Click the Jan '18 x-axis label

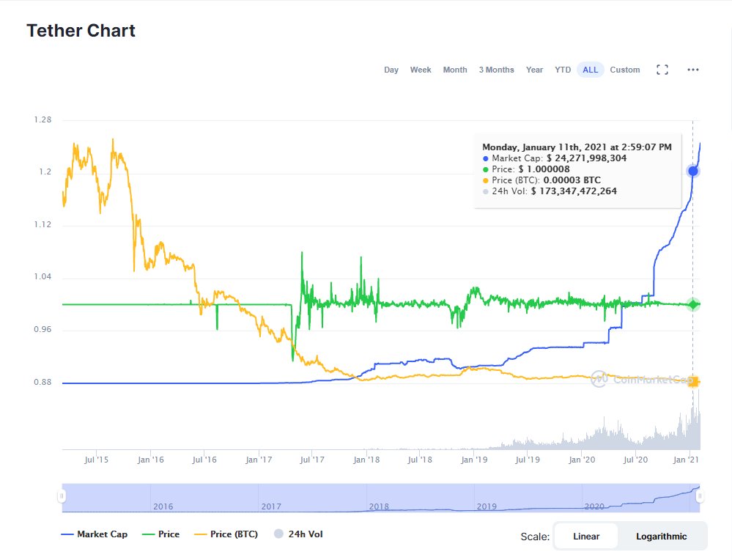(x=366, y=460)
